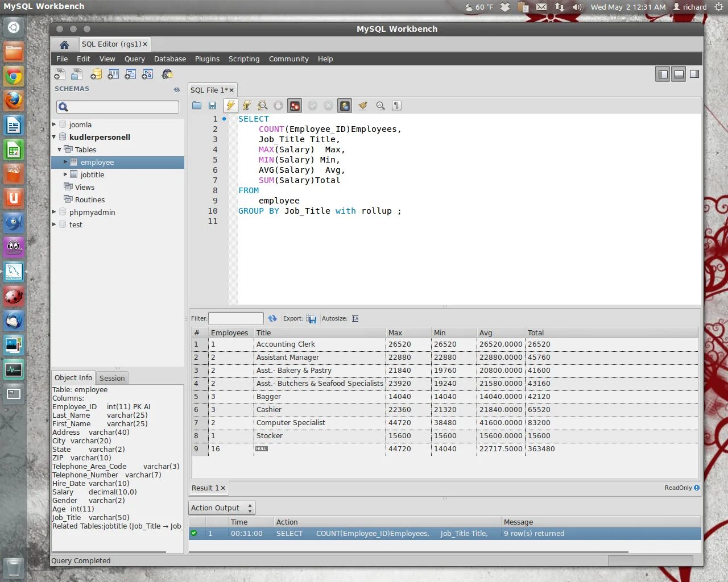
Task: Expand the phpmyadmin schema
Action: (55, 212)
